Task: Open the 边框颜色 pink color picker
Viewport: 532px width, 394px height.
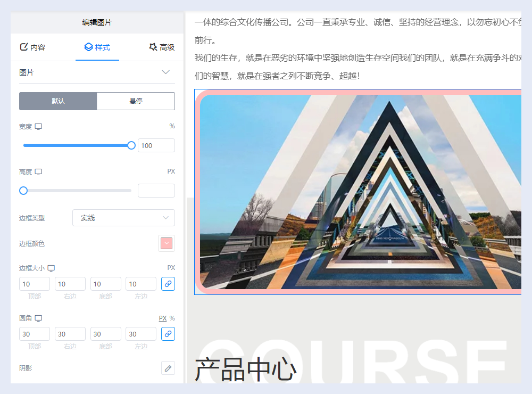Action: click(167, 243)
